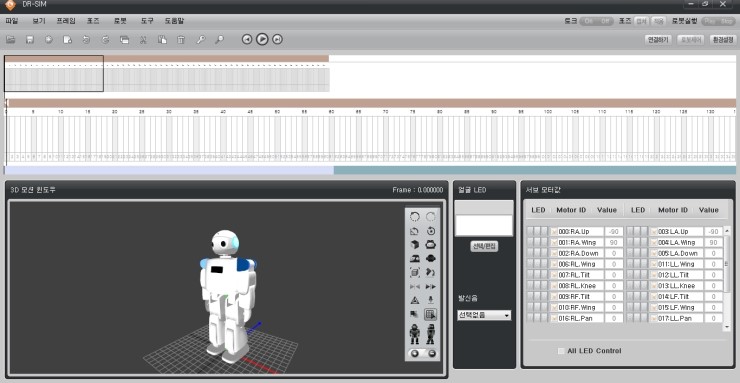Image resolution: width=740 pixels, height=383 pixels.
Task: Toggle the small icon beside 003:LA.Up
Action: click(x=654, y=232)
